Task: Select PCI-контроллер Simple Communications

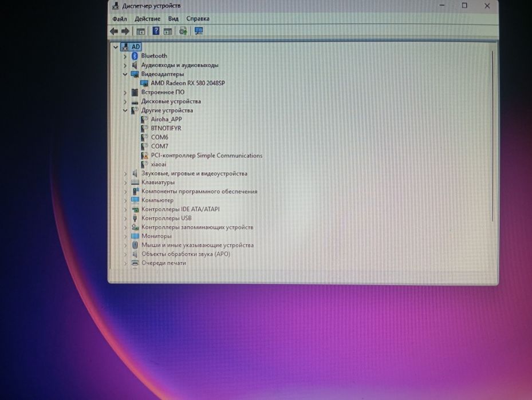Action: coord(207,156)
